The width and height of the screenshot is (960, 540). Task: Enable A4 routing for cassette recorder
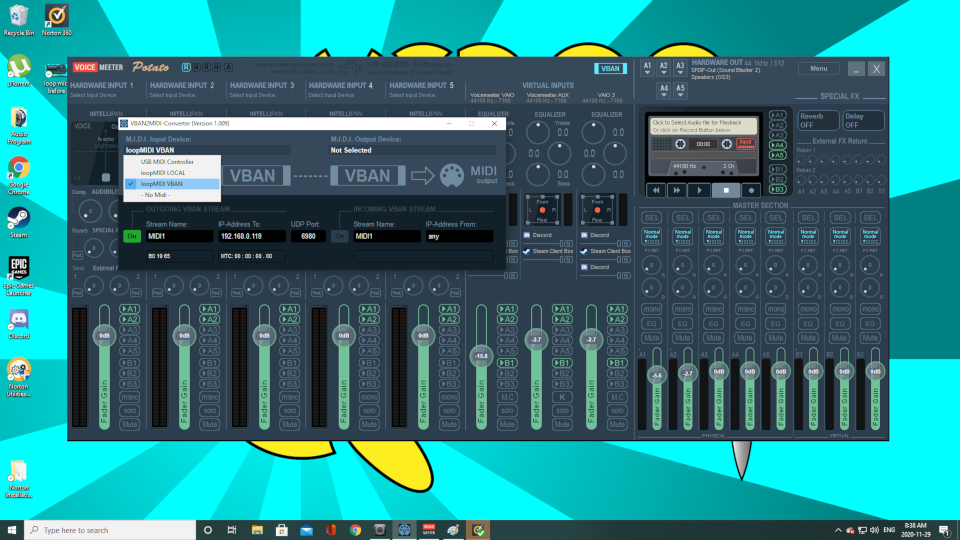[778, 145]
